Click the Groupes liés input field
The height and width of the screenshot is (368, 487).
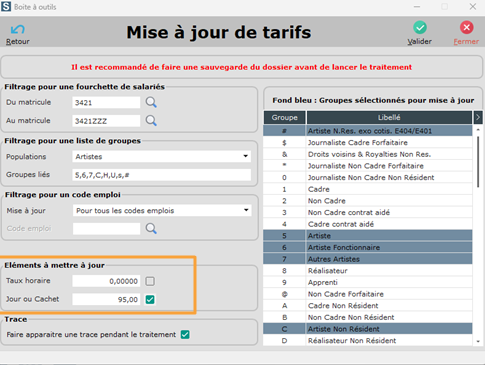coord(161,175)
